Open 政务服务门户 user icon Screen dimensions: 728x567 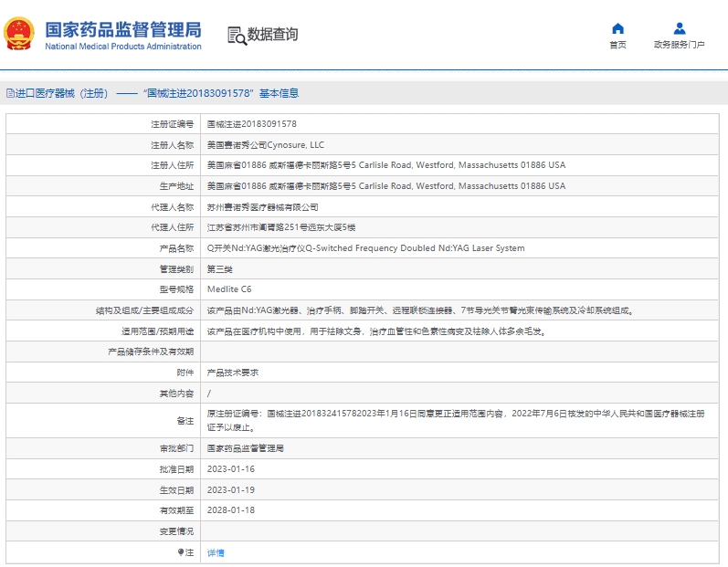point(680,29)
